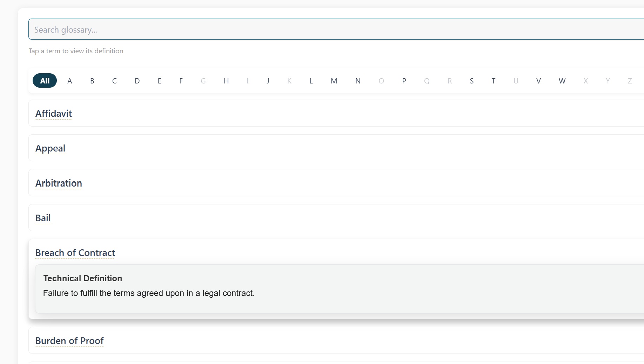Viewport: 644px width, 364px height.
Task: Filter glossary by letter D
Action: click(137, 81)
